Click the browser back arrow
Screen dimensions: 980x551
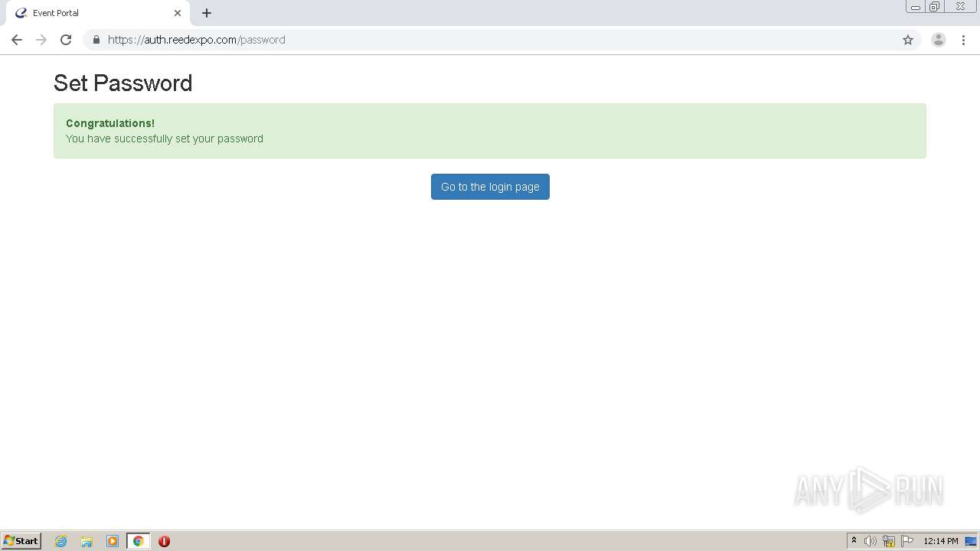(17, 40)
